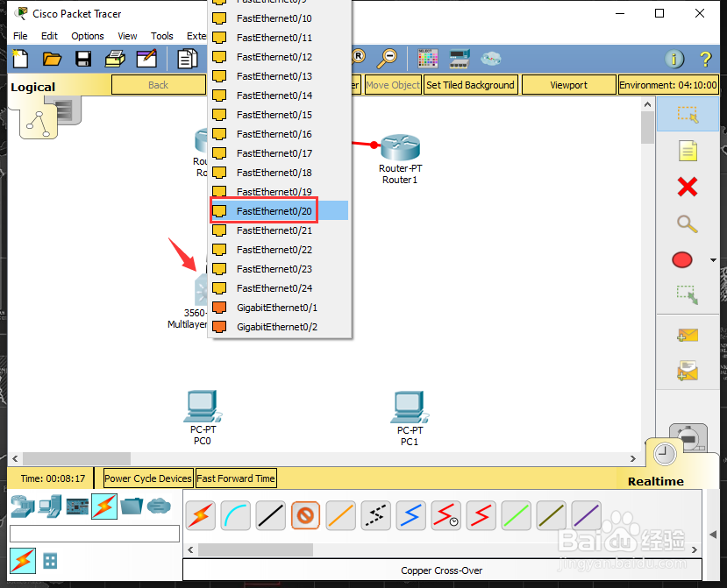Select the Multiuser Connection cloud category
The width and height of the screenshot is (727, 588).
coord(159,507)
